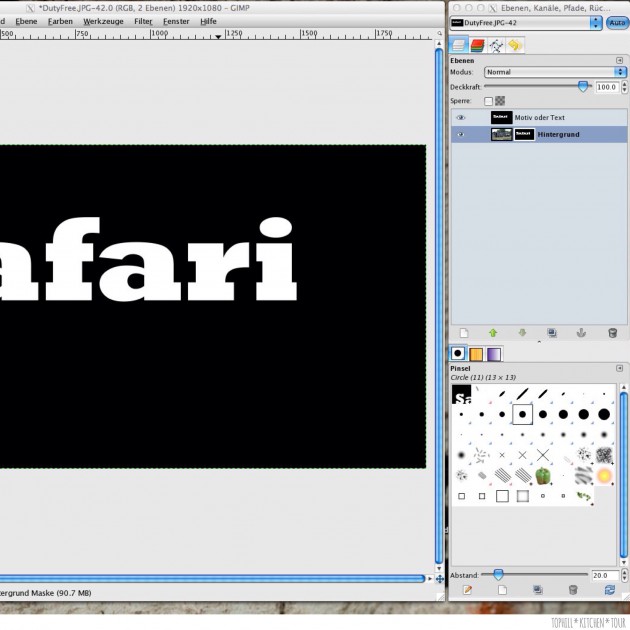Refresh brushes blue arrows icon

[610, 589]
